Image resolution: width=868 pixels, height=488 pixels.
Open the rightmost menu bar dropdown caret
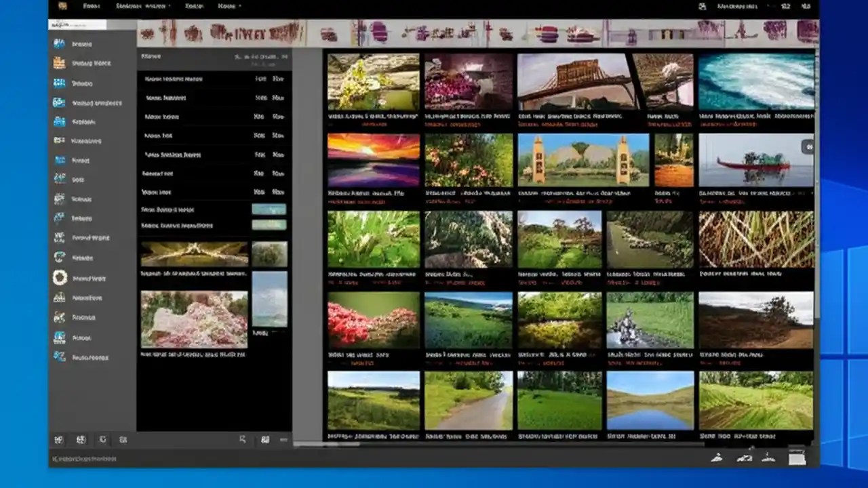point(241,5)
